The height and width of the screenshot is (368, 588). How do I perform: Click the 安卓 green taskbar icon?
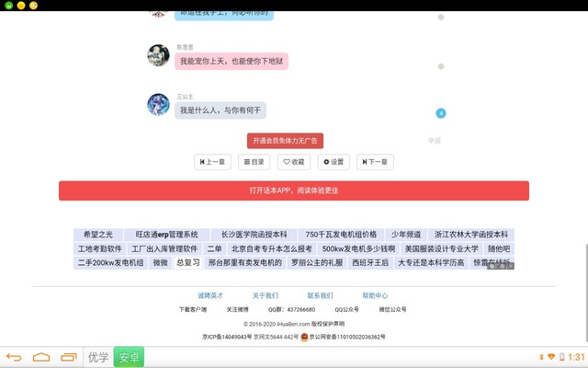128,357
